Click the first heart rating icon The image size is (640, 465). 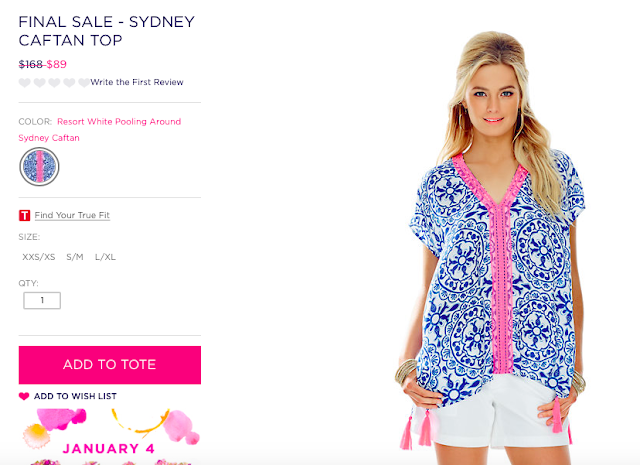pyautogui.click(x=24, y=82)
